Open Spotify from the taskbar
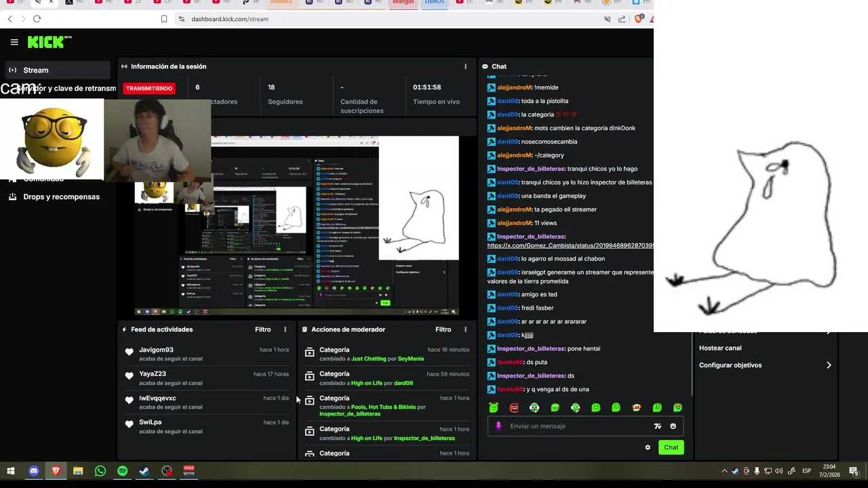The width and height of the screenshot is (868, 488). click(122, 471)
